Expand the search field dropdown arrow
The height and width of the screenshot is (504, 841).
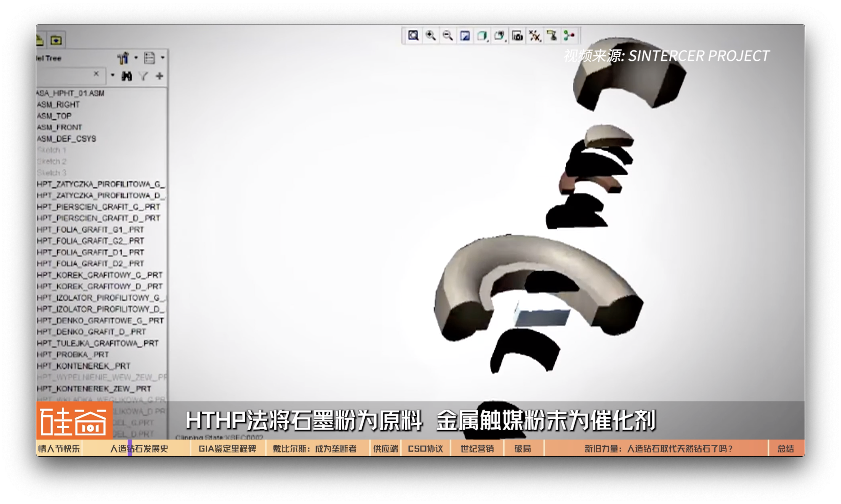click(112, 75)
